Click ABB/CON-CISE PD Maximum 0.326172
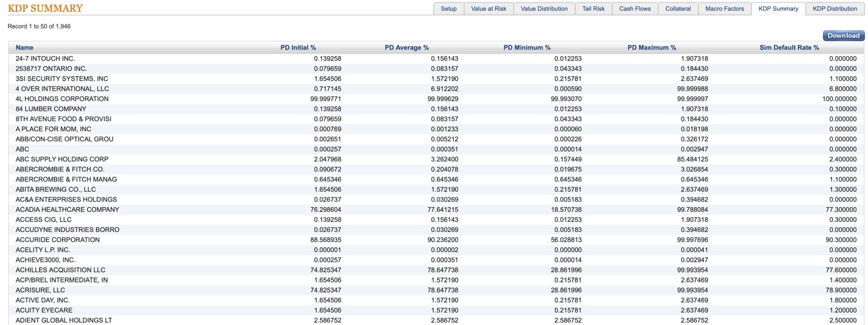Screen dimensions: 868x325 694,139
